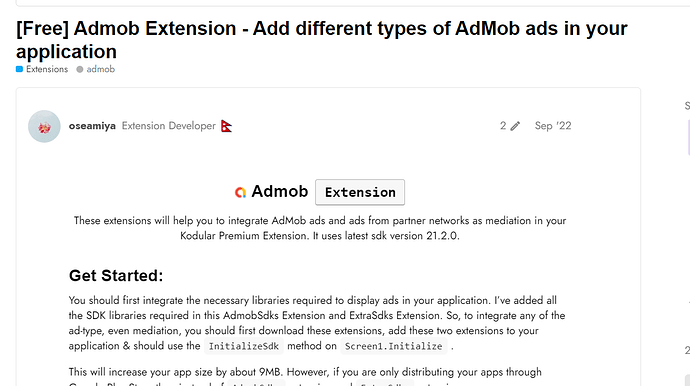Screen dimensions: 690x386
Task: Click the Admob heading text
Action: 280,191
